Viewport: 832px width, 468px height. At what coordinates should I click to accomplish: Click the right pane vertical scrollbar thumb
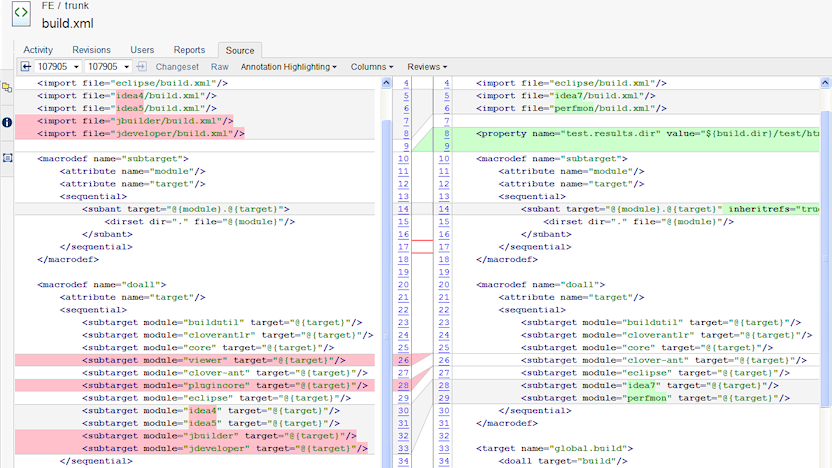[x=825, y=259]
